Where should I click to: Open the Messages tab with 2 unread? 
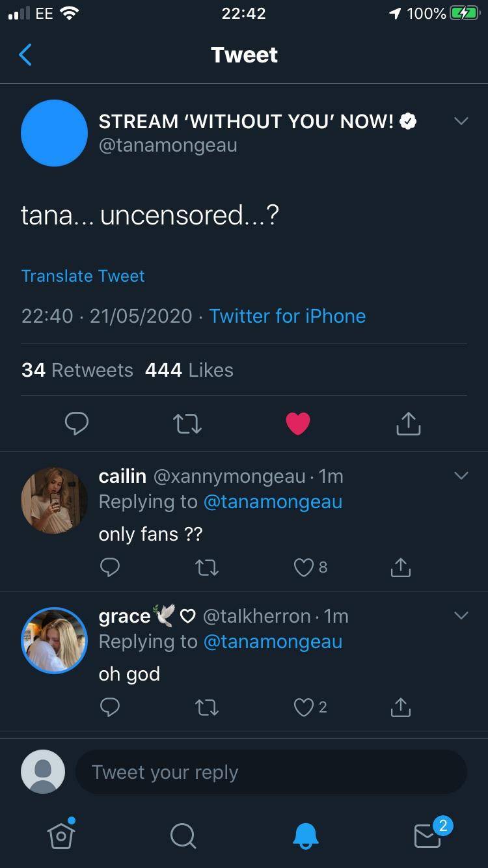coord(428,835)
